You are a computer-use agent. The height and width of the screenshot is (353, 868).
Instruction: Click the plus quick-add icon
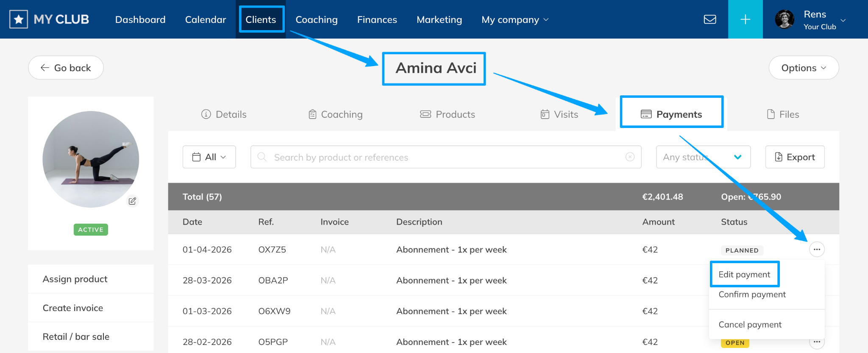tap(745, 19)
